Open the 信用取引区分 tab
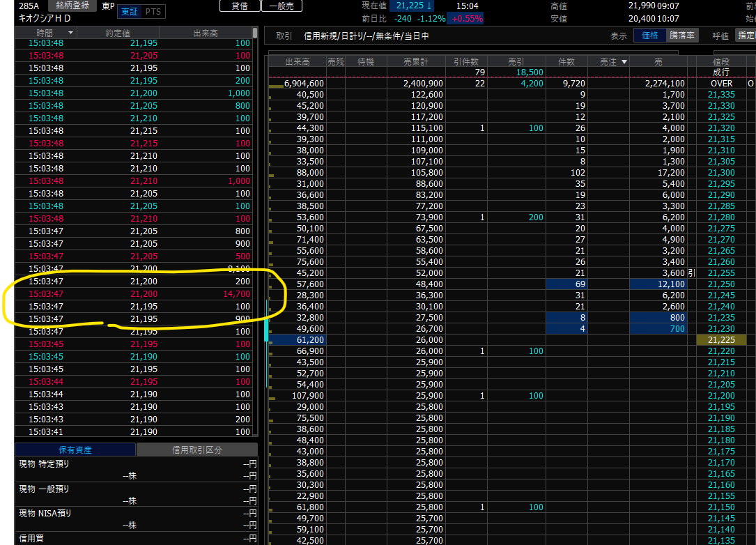This screenshot has width=756, height=545. pyautogui.click(x=196, y=450)
